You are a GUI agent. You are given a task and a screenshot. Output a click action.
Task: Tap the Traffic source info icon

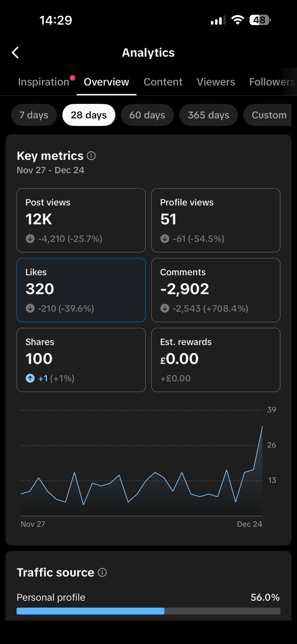click(x=102, y=572)
